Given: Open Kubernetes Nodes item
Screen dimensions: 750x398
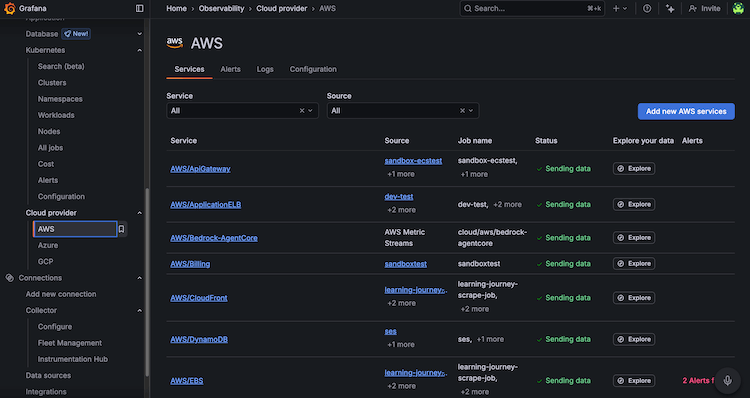Looking at the screenshot, I should [x=49, y=132].
